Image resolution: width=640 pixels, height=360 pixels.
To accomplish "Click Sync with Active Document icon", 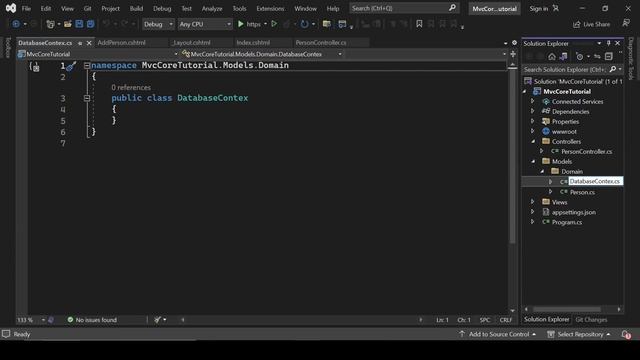I will [x=597, y=56].
